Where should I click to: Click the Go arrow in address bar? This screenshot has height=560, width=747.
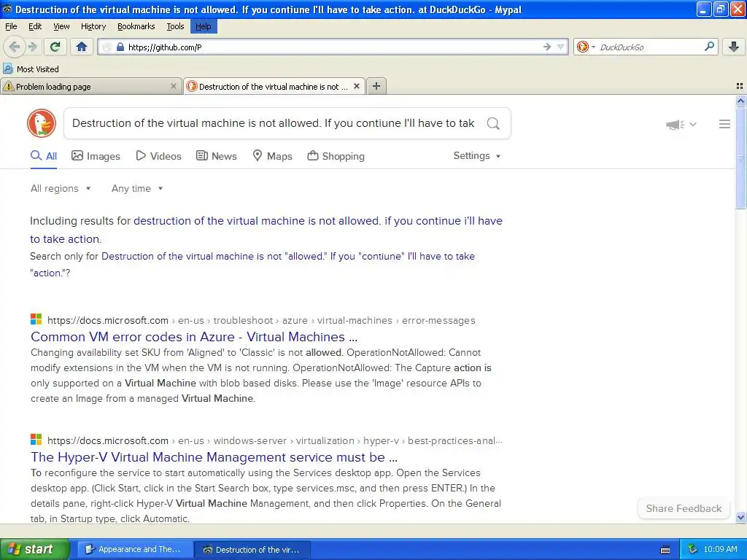pos(547,47)
